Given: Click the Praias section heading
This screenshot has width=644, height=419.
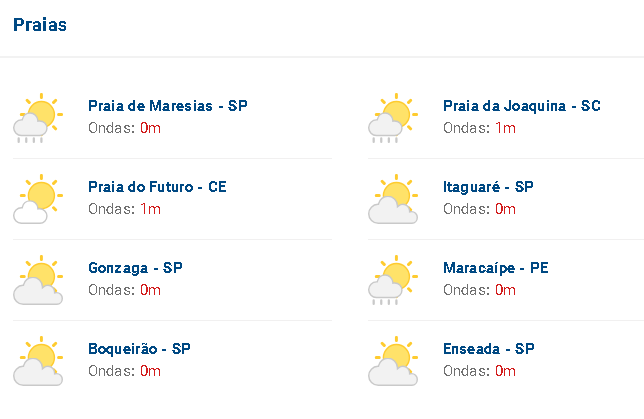Looking at the screenshot, I should [40, 25].
